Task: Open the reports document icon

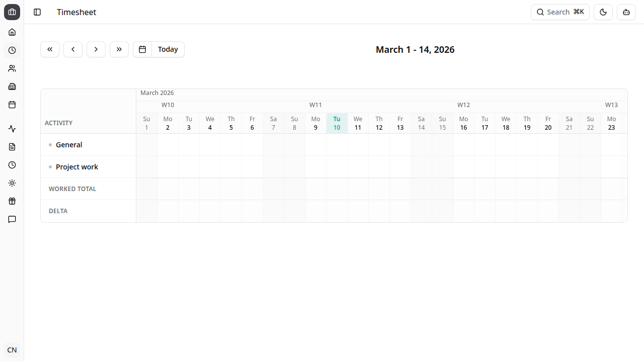Action: [12, 147]
